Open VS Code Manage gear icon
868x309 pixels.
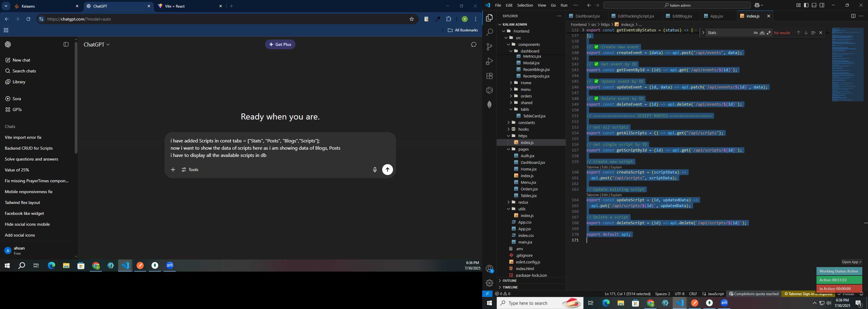pyautogui.click(x=489, y=283)
